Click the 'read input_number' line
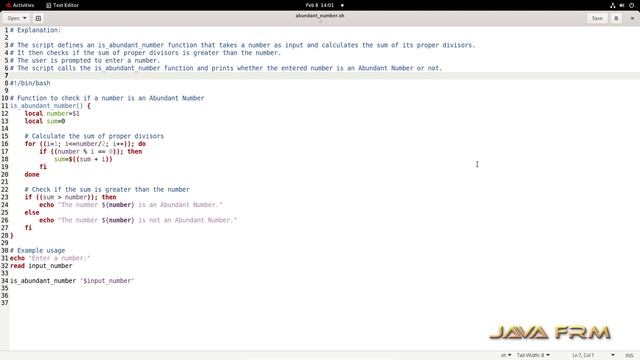640x360 pixels. pos(41,266)
